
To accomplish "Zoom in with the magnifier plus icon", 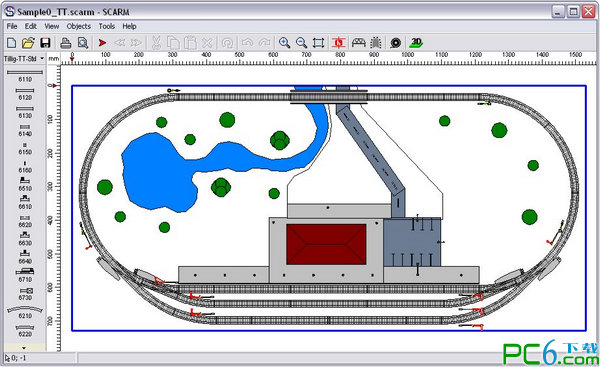I will click(284, 42).
